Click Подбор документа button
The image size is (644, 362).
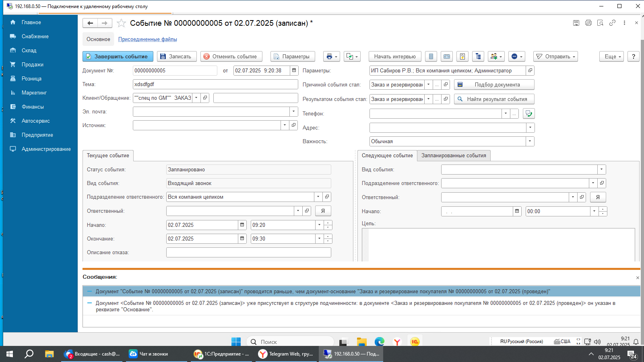(494, 84)
